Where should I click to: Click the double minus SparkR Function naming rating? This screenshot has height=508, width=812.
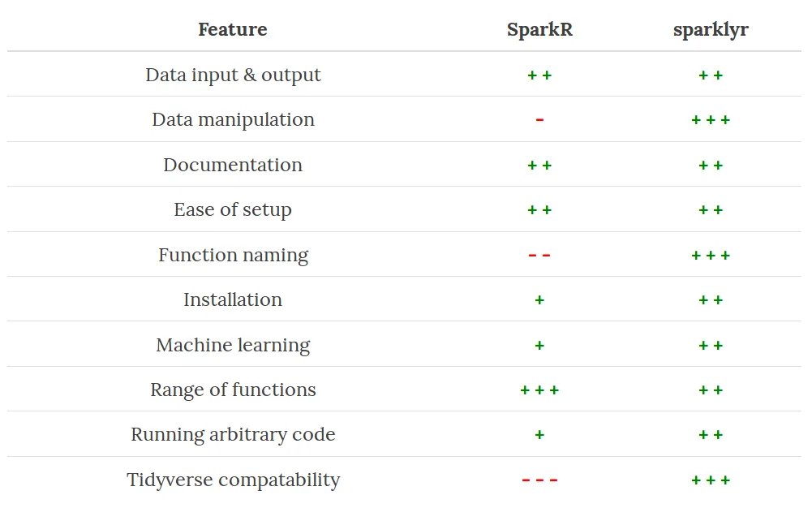(x=539, y=255)
